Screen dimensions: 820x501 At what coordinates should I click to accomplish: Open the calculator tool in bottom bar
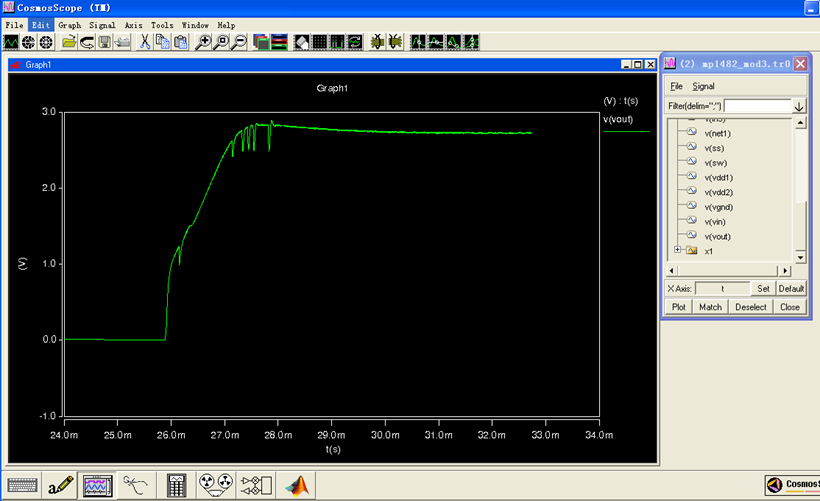point(177,485)
